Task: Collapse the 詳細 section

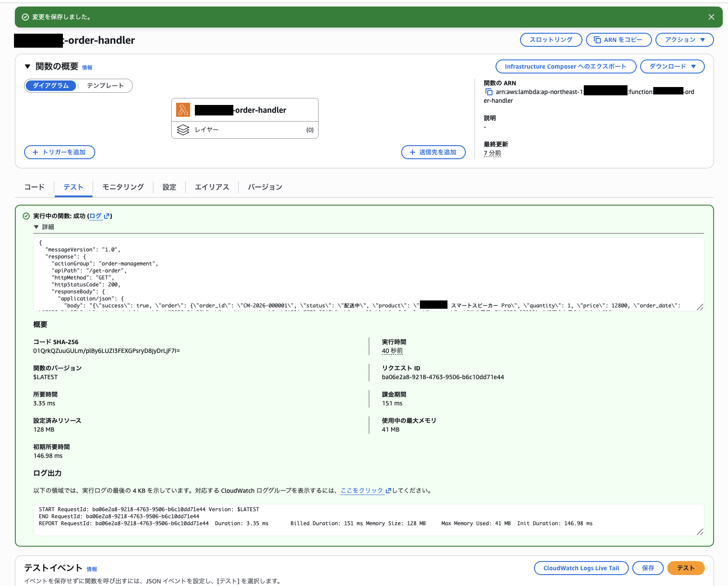Action: (x=37, y=227)
